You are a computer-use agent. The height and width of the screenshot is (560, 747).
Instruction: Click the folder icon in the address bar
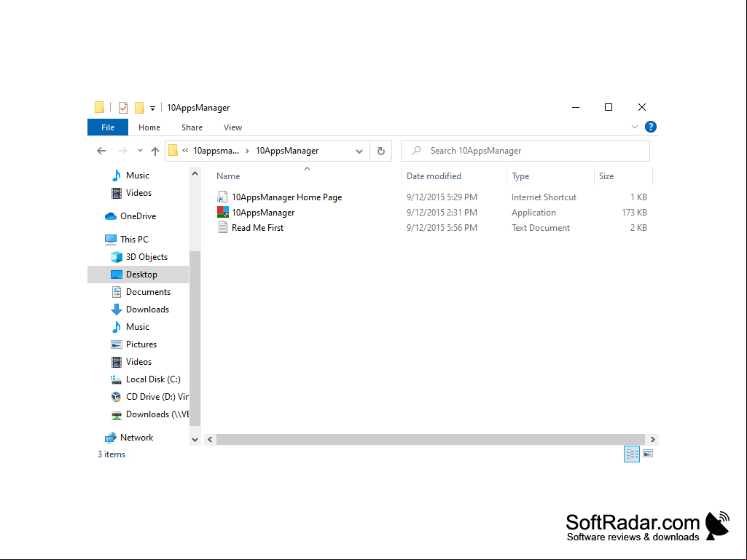point(173,151)
